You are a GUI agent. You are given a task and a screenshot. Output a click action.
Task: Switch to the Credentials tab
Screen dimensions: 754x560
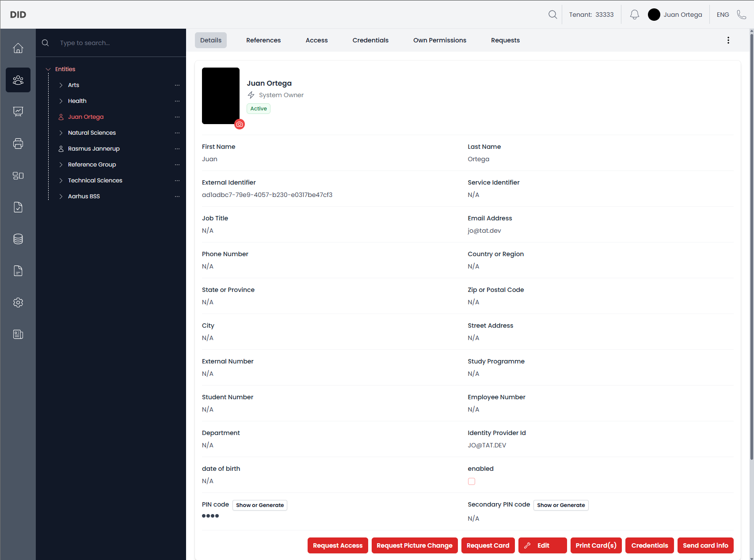click(x=370, y=40)
